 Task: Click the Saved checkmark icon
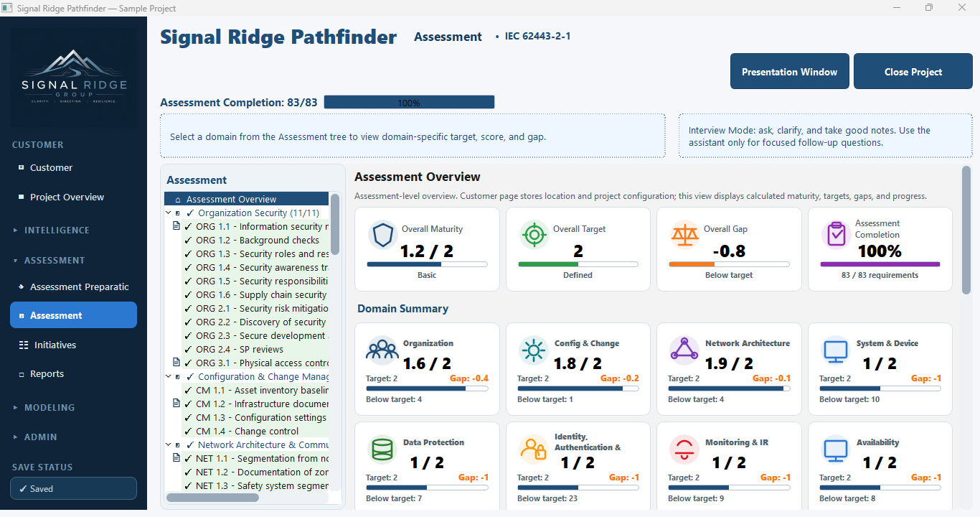22,488
